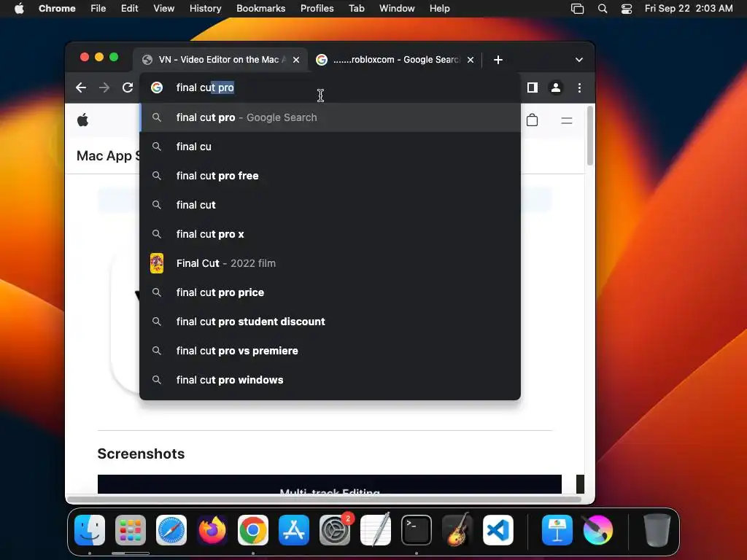Choose the 'final cut' suggestion
Viewport: 747px width, 560px height.
pos(330,205)
